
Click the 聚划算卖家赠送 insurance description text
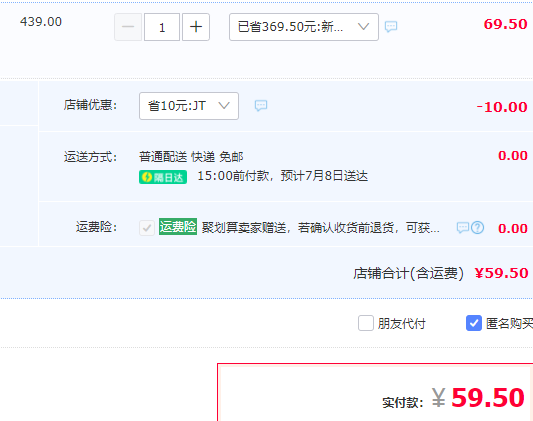(321, 228)
